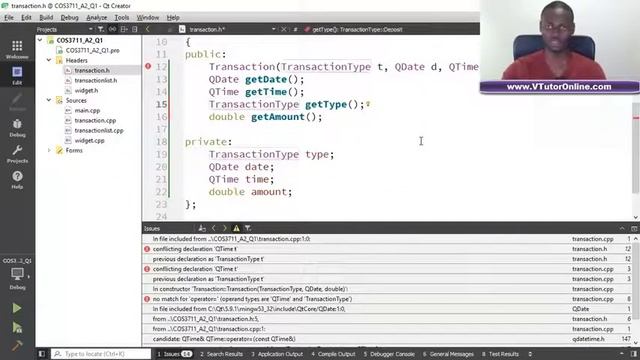Collapse the Sources folder
Screen dimensions: 640x360
pyautogui.click(x=49, y=100)
